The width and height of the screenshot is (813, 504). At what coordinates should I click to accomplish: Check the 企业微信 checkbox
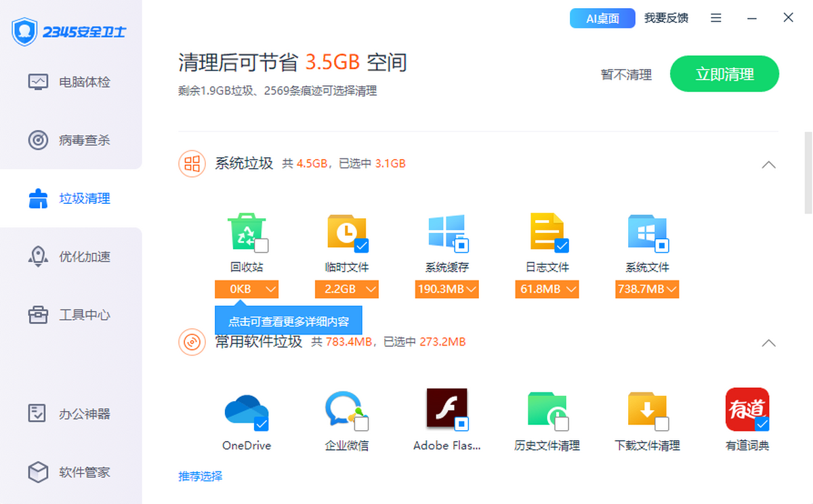pyautogui.click(x=361, y=424)
